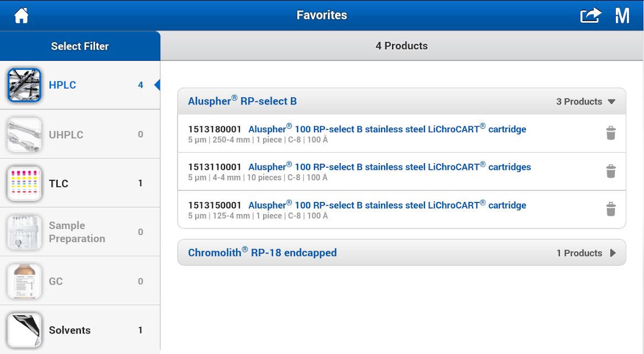Select the HPLC filter thumbnail

pyautogui.click(x=24, y=85)
